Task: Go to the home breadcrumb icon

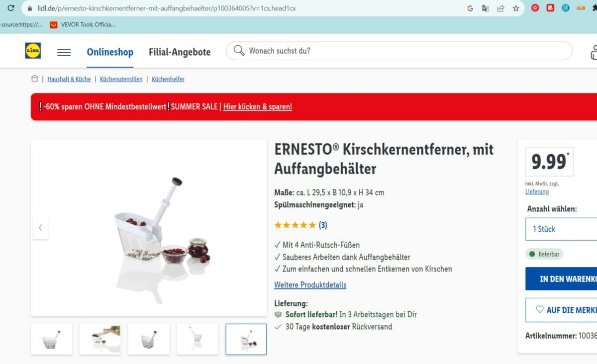Action: (x=34, y=79)
